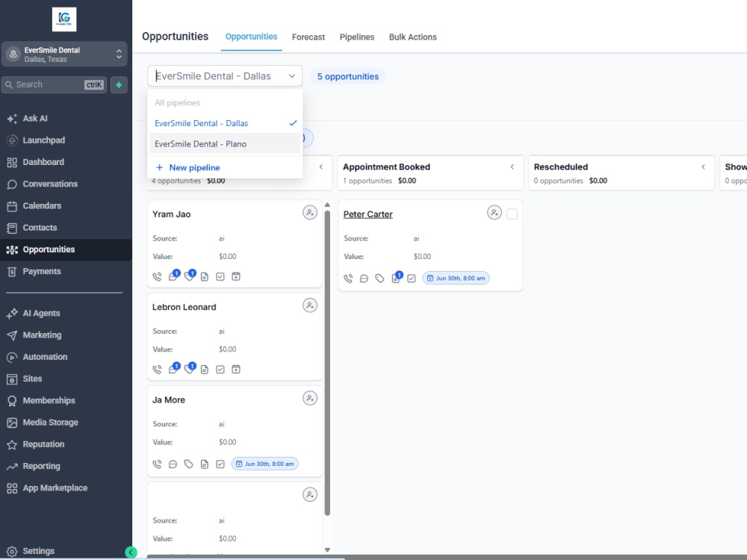Click the phone icon on Ja More card

(x=157, y=464)
